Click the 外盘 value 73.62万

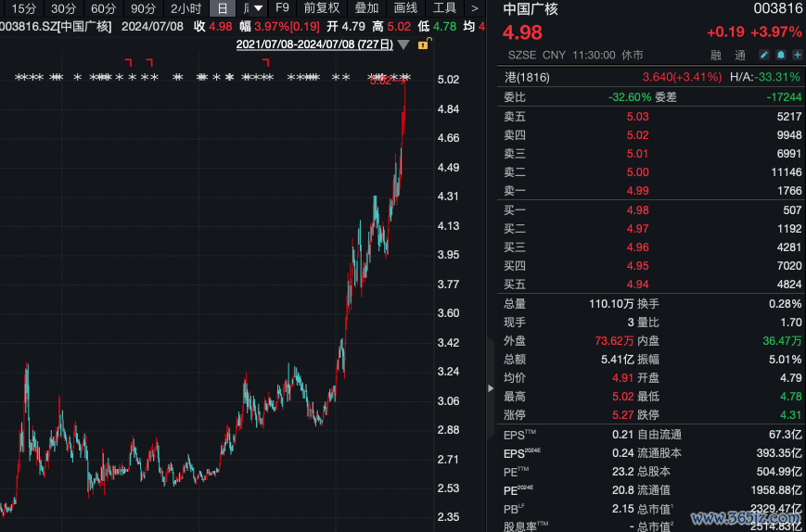point(614,341)
